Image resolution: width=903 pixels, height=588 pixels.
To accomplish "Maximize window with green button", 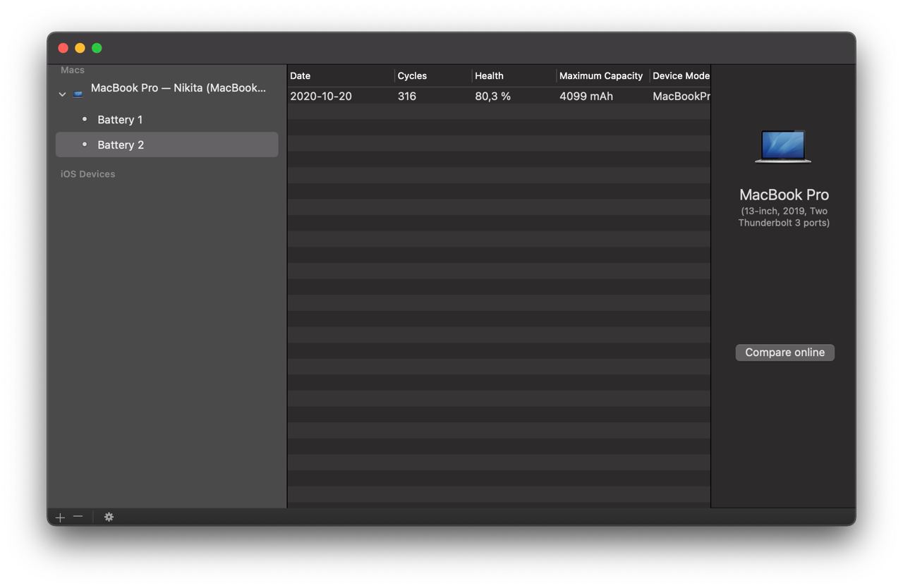I will point(97,48).
